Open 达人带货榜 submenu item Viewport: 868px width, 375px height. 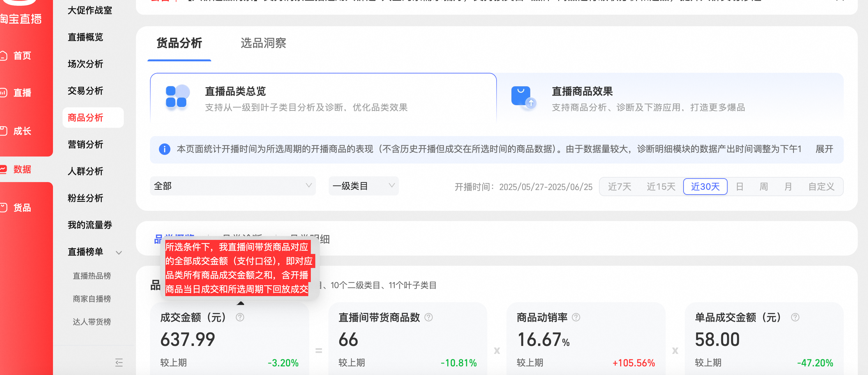[92, 322]
